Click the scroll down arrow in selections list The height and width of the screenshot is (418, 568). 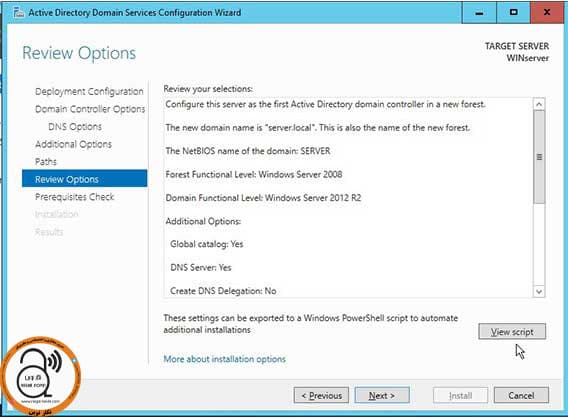(x=539, y=291)
